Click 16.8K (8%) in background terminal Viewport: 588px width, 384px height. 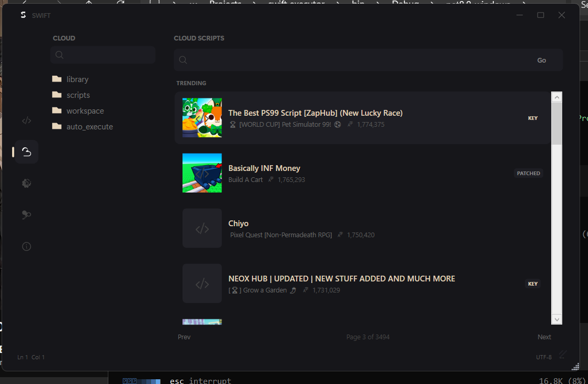(562, 381)
